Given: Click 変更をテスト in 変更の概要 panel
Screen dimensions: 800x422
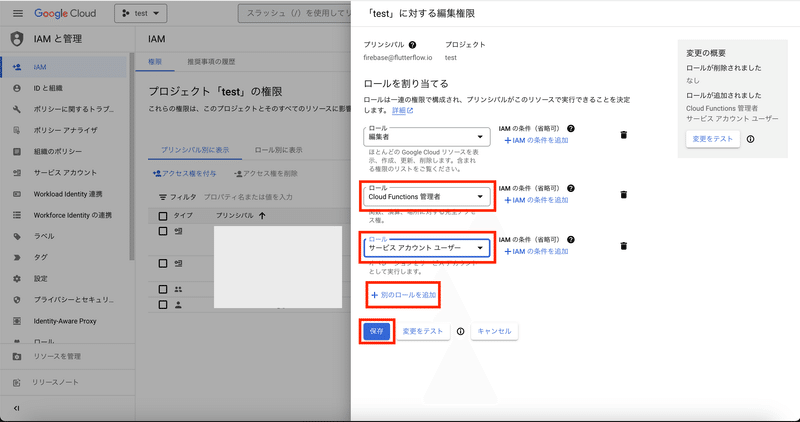Looking at the screenshot, I should click(x=713, y=139).
